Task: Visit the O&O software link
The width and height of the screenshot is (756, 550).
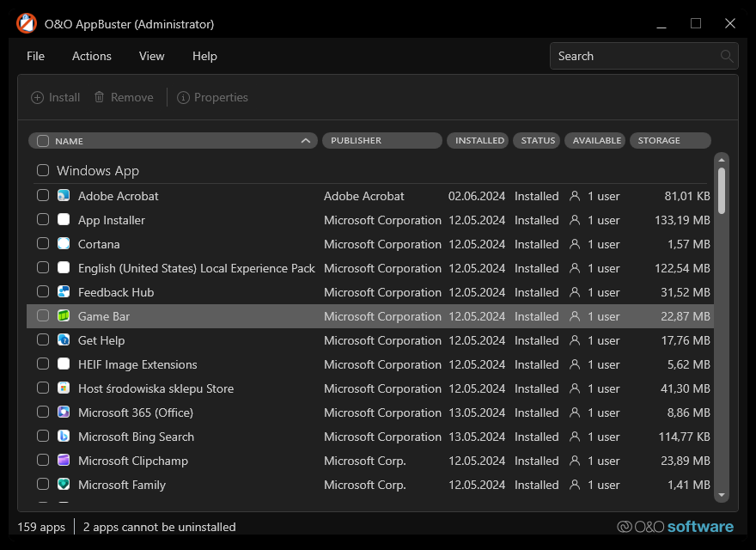Action: pos(675,526)
